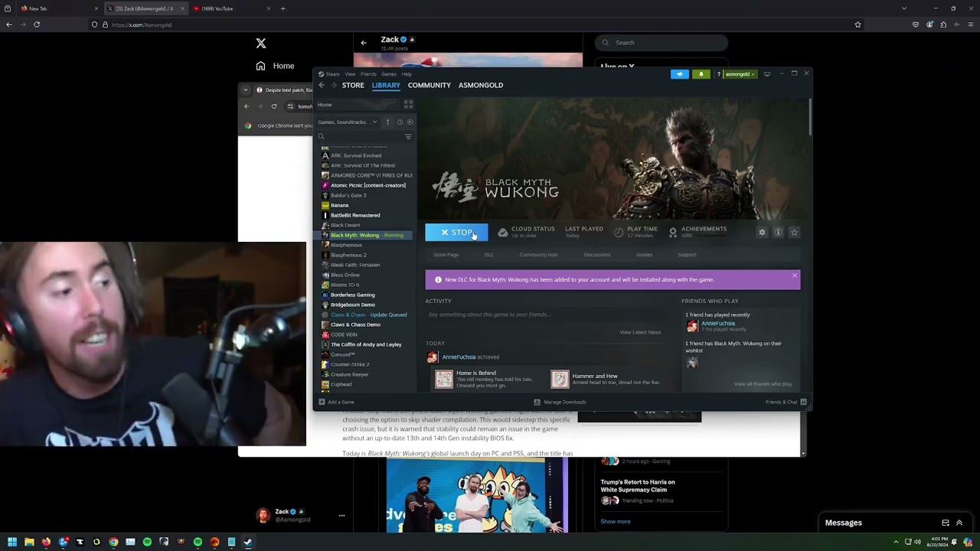This screenshot has height=551, width=980.
Task: Stop the running Black Myth: Wukong game
Action: tap(456, 233)
